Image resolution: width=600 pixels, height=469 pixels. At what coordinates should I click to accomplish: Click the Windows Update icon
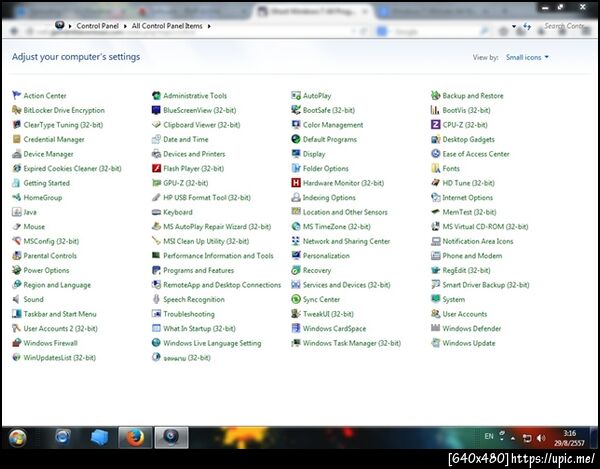point(435,342)
